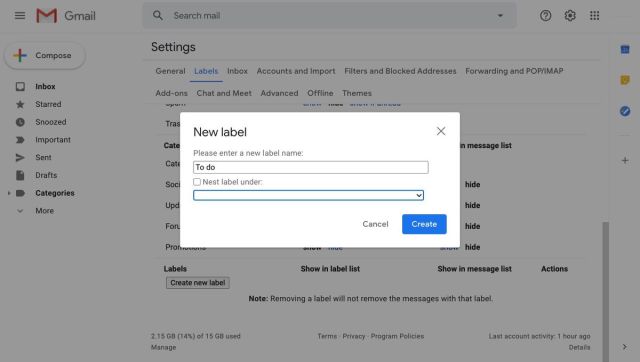Click Cancel in the New label dialog

click(375, 224)
